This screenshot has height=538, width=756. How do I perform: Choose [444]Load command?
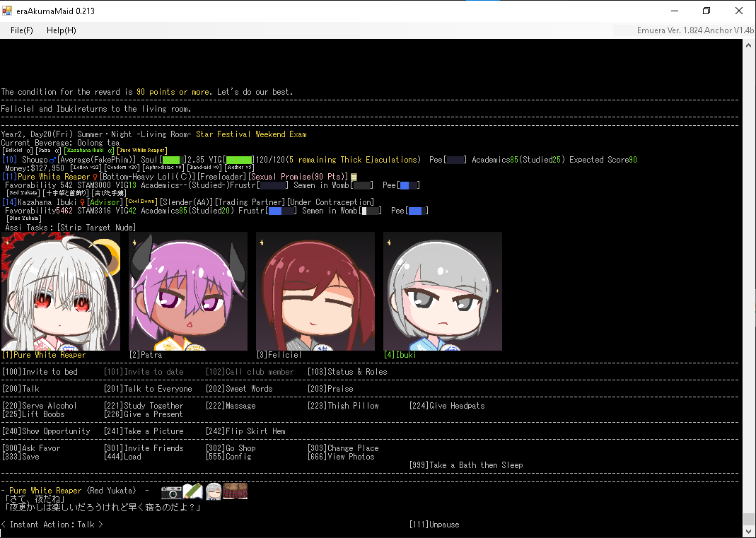tap(122, 457)
